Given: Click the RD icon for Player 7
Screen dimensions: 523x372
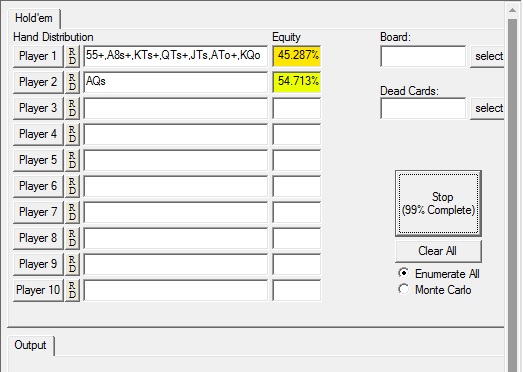Looking at the screenshot, I should [x=72, y=212].
